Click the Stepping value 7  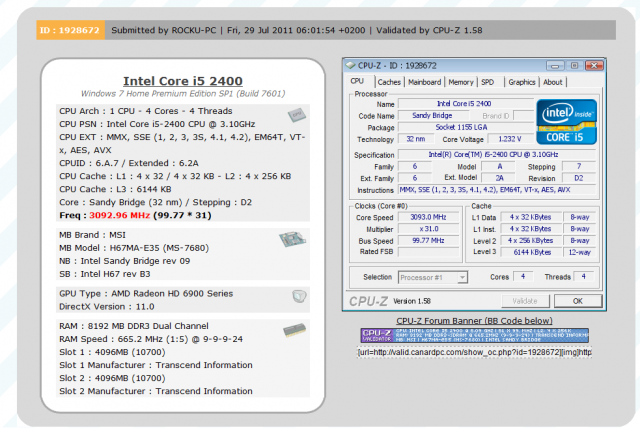578,166
